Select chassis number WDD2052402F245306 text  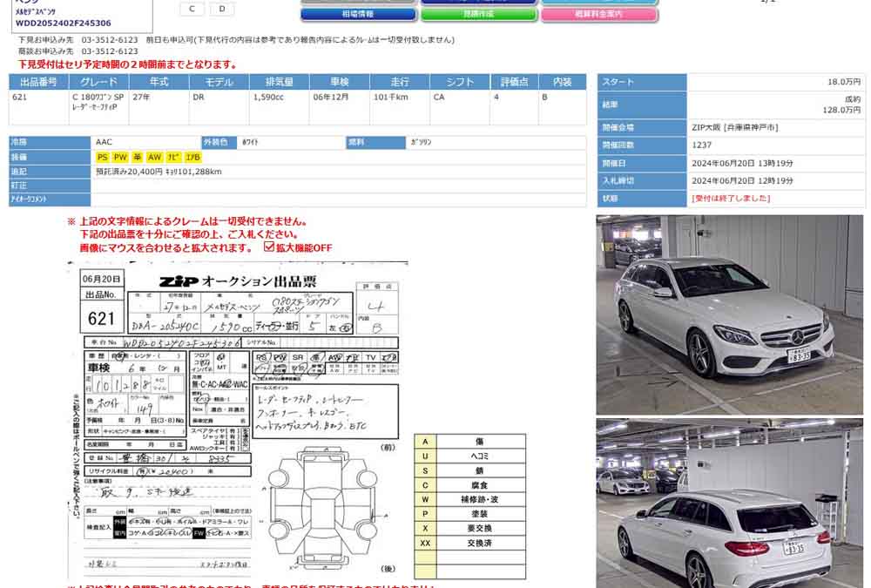[x=64, y=24]
